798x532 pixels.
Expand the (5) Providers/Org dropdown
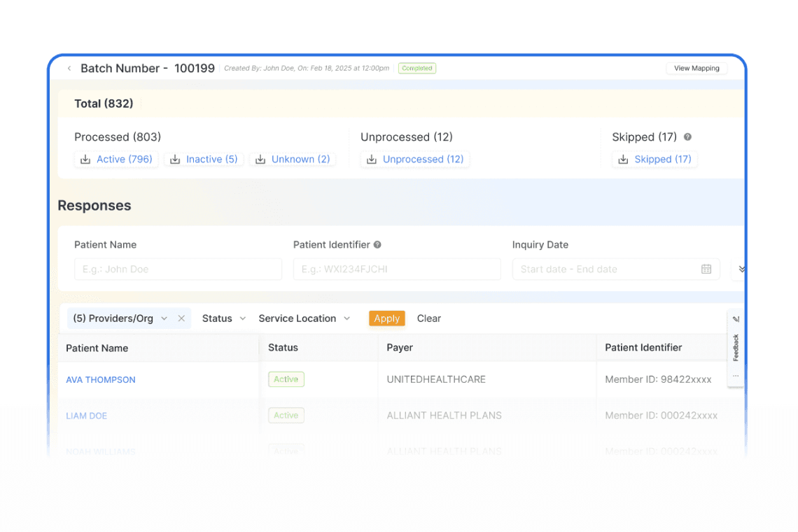(163, 318)
